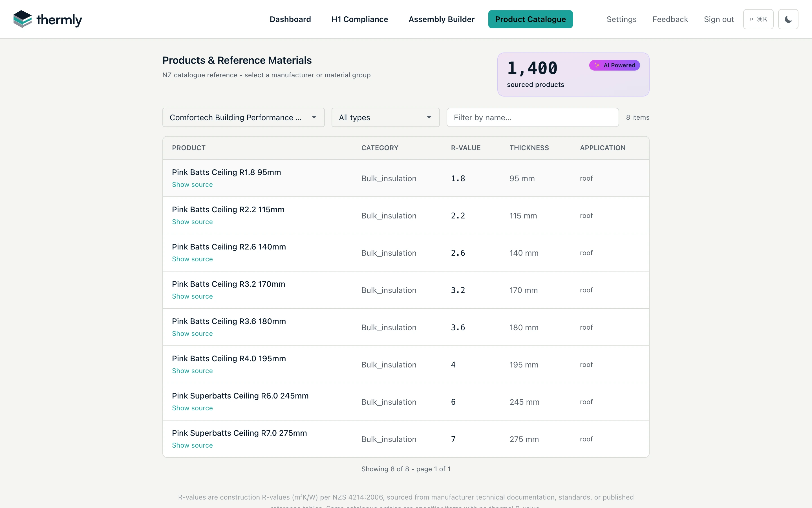Show source for Pink Batts Ceiling R1.8 95mm

click(x=192, y=185)
